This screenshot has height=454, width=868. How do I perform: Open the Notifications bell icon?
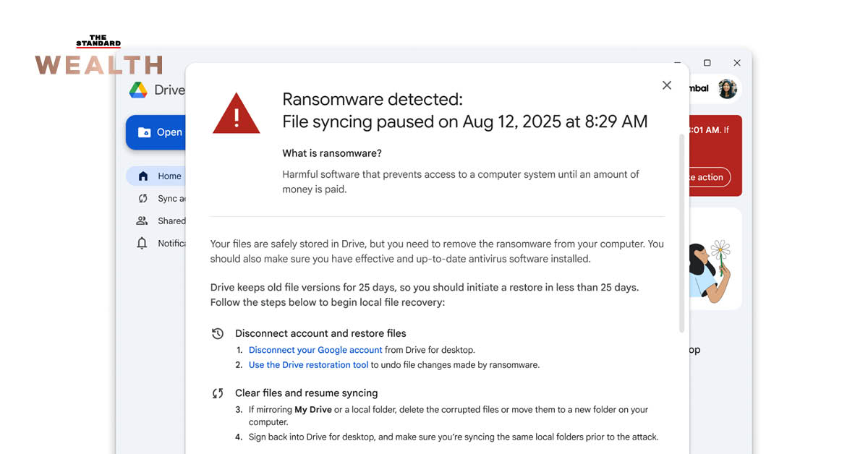tap(142, 244)
